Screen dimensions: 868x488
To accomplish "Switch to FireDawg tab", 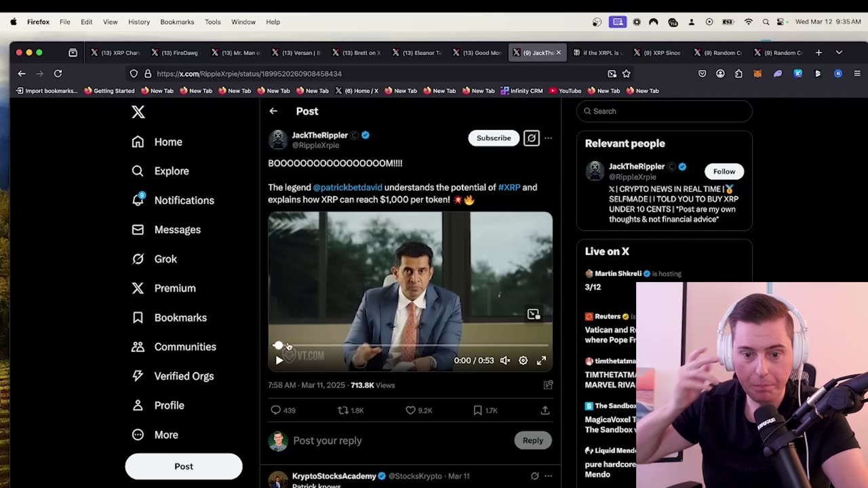I will point(176,52).
